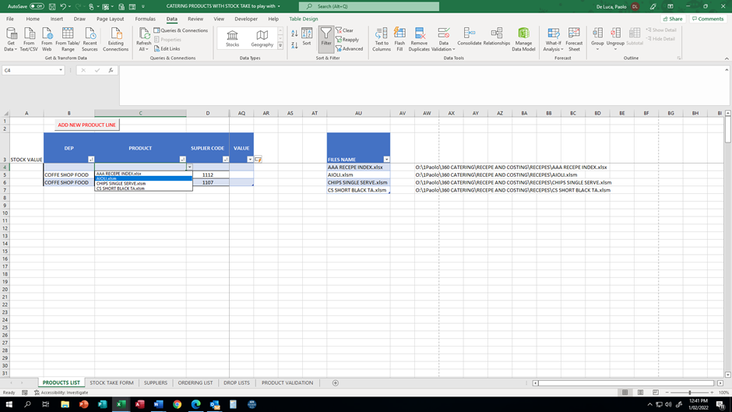
Task: Click the Save icon in title bar
Action: 52,7
